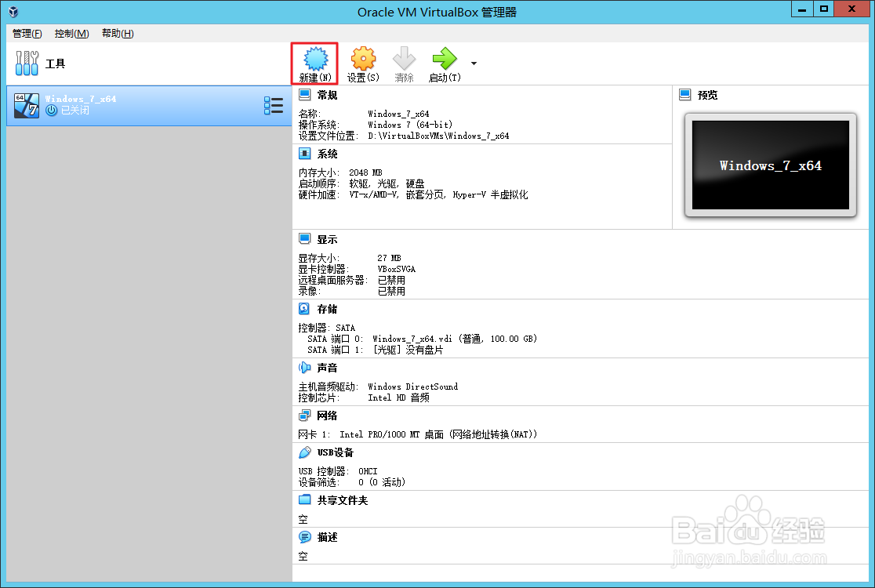This screenshot has height=588, width=875.
Task: Open the 网络 section heading link
Action: tap(327, 416)
